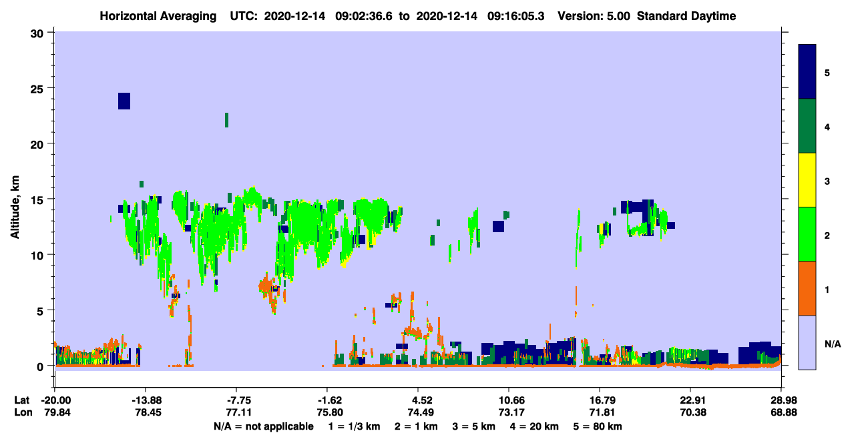
Task: Click the dark blue level 5 color swatch
Action: [x=807, y=72]
